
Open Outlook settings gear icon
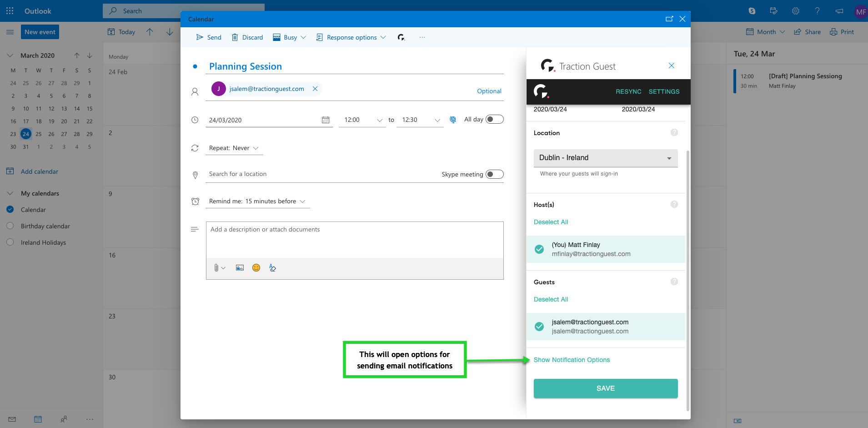point(796,11)
